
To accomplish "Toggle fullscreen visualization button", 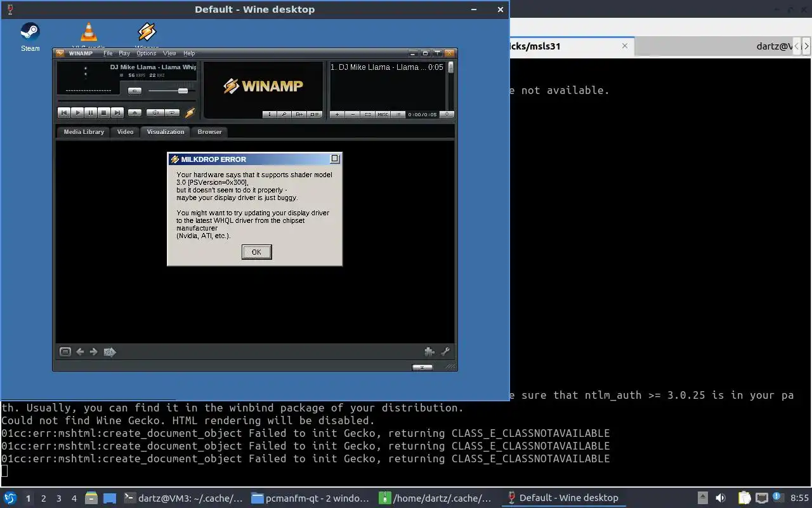I will pos(65,352).
